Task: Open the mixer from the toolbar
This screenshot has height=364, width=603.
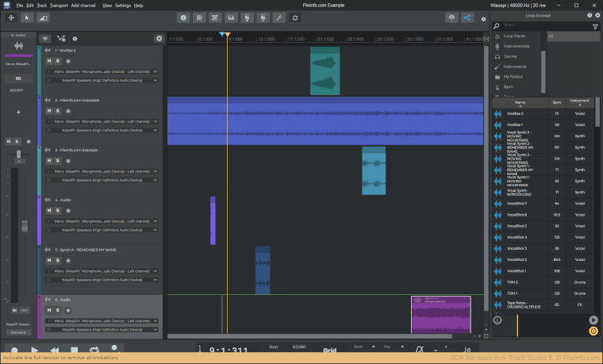Action: (x=198, y=17)
